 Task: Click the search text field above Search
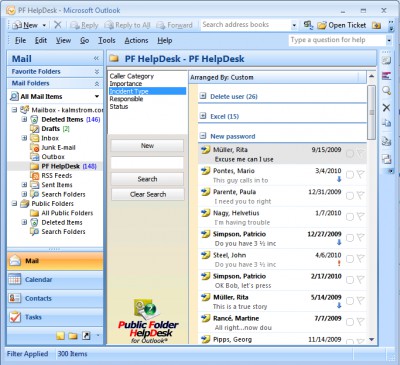[x=147, y=163]
